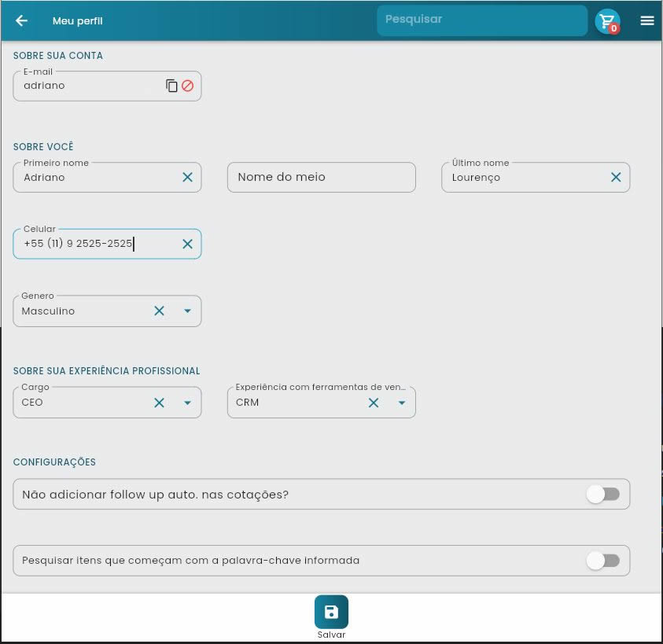Focus the Pesquisar search box

(x=481, y=20)
